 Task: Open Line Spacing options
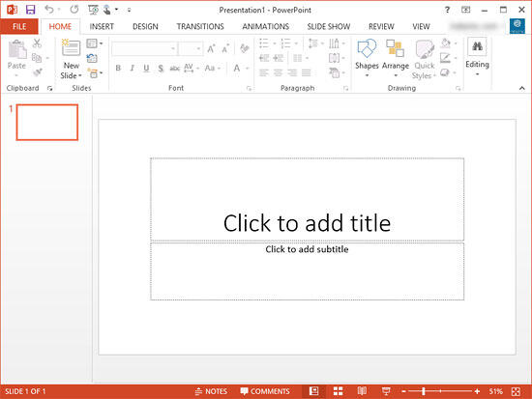click(x=315, y=43)
